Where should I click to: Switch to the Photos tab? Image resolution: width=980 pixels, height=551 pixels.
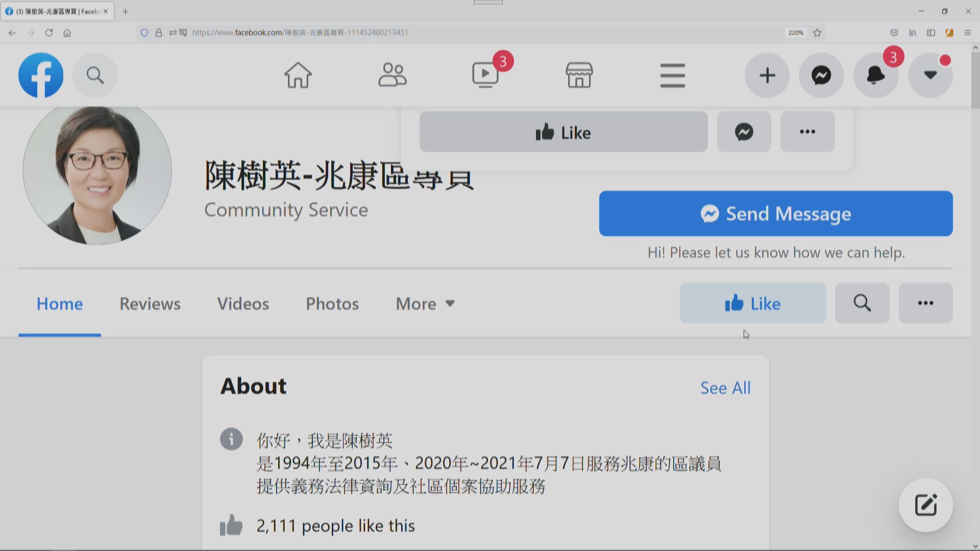(332, 304)
